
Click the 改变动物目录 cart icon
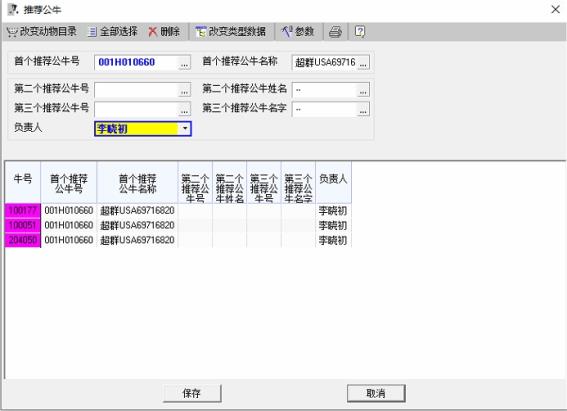pos(12,32)
